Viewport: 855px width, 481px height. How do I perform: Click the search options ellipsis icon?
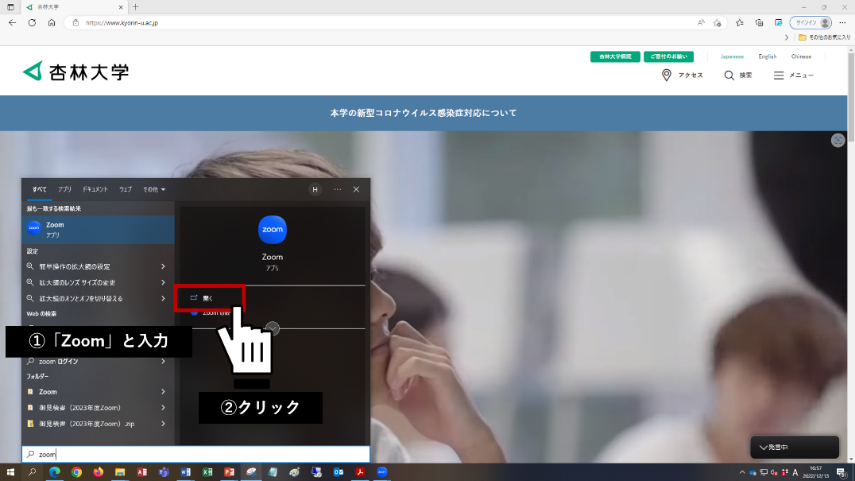pos(337,189)
